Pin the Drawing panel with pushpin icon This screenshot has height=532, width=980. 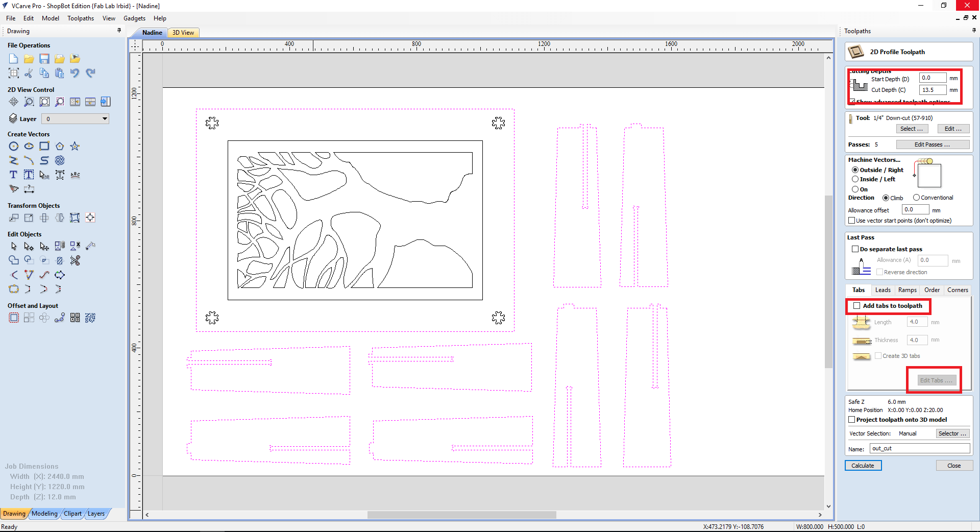pos(119,31)
